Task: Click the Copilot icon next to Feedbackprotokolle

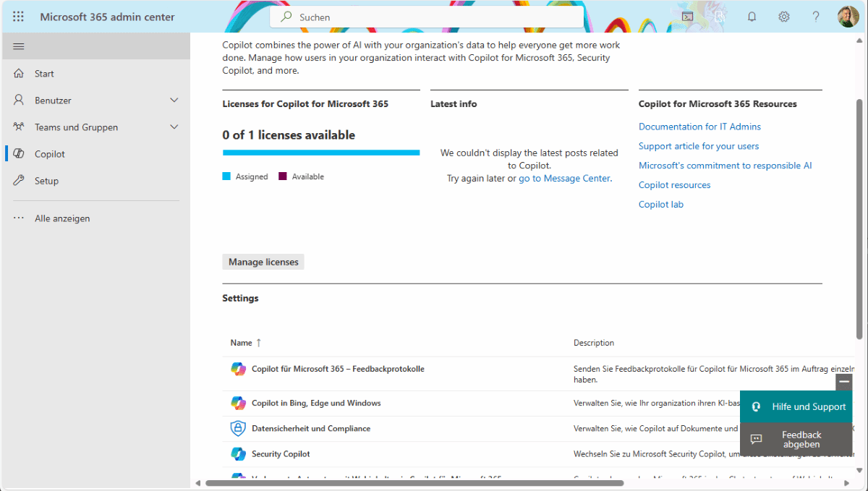Action: pos(239,369)
